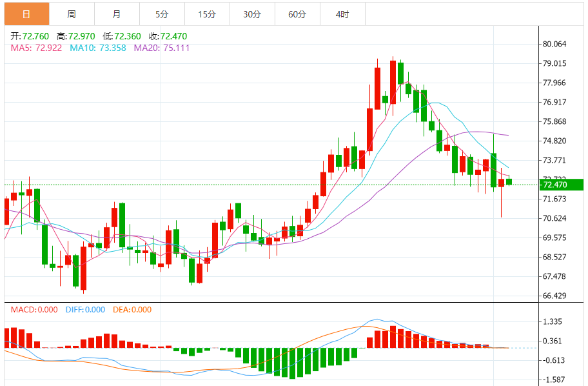Select the 日 daily timeframe tab
Image resolution: width=588 pixels, height=386 pixels.
pos(26,14)
